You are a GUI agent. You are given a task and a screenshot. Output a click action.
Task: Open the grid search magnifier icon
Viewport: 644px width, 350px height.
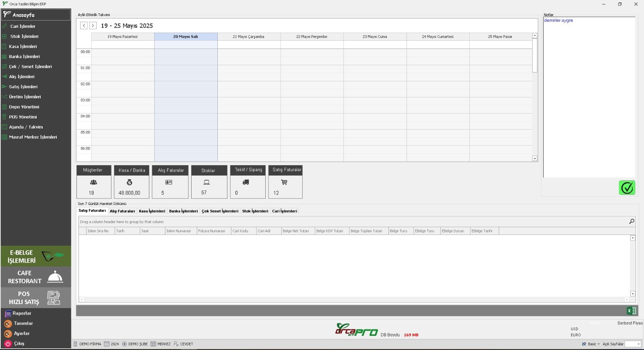[x=632, y=222]
